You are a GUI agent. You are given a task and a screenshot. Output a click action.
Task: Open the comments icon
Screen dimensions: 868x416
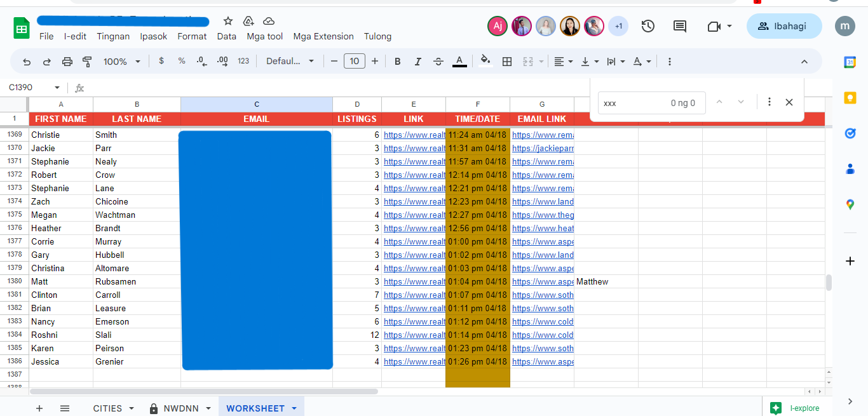[x=679, y=26]
